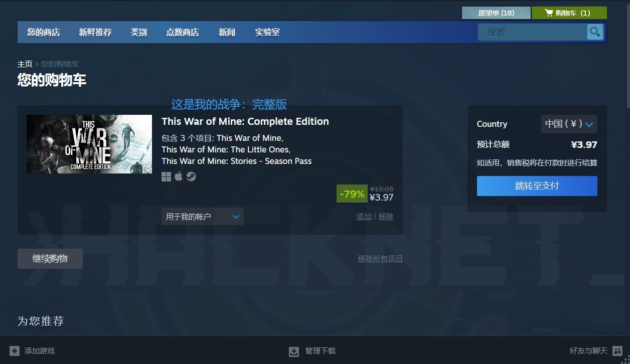Open the shopping cart icon button
This screenshot has width=630, height=364.
click(x=569, y=13)
